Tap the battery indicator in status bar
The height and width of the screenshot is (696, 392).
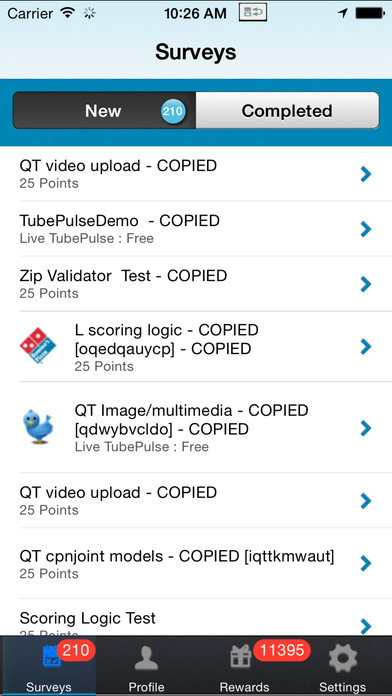pos(369,13)
